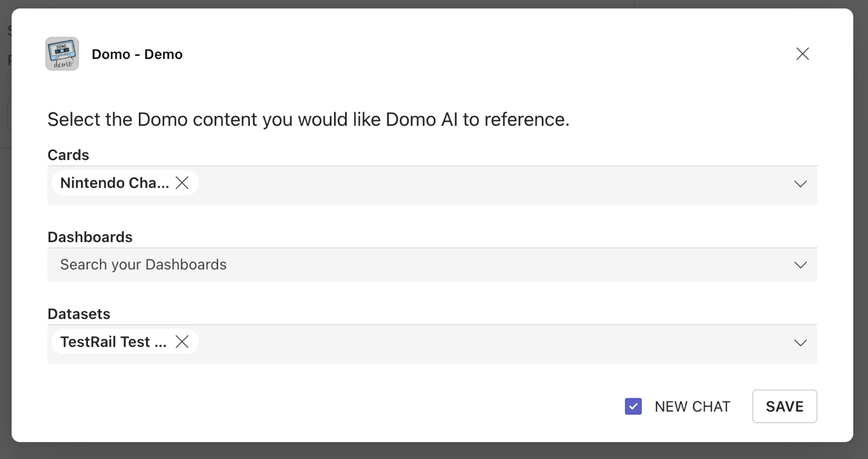Click the NEW CHAT label text

click(x=692, y=407)
